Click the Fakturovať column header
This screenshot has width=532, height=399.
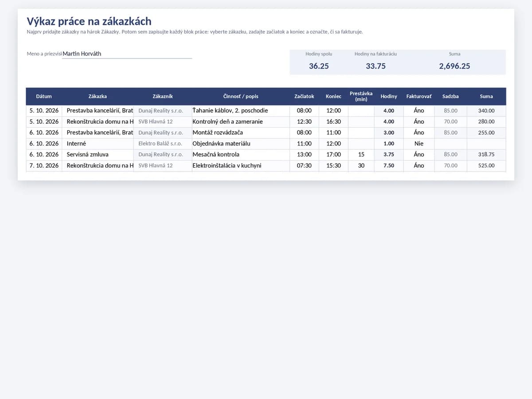[419, 96]
